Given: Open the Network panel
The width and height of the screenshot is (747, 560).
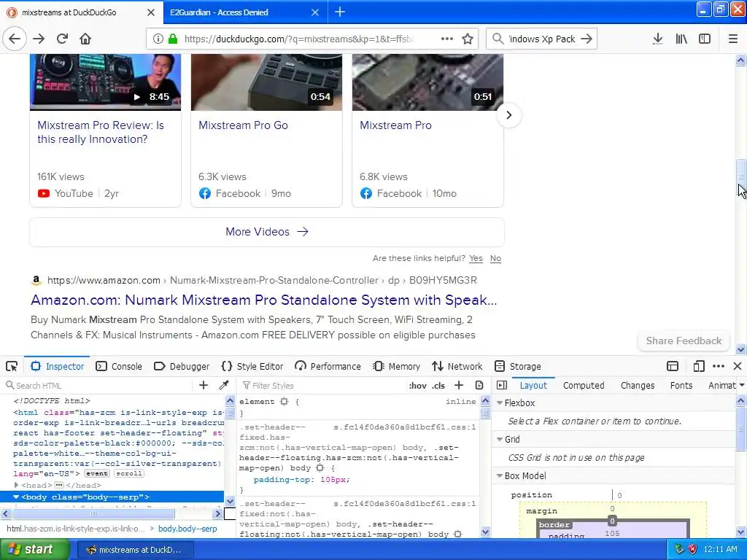Looking at the screenshot, I should pos(457,366).
